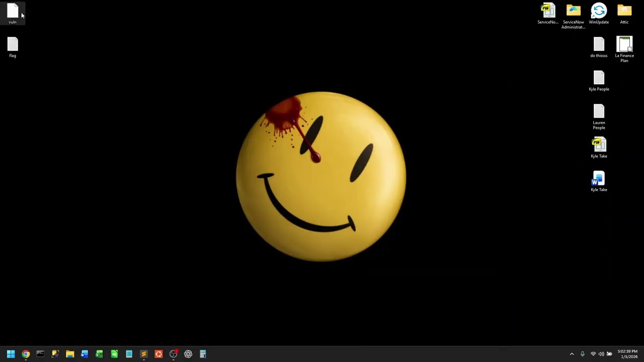Click the battery status tray icon
This screenshot has width=644, height=362.
point(609,354)
